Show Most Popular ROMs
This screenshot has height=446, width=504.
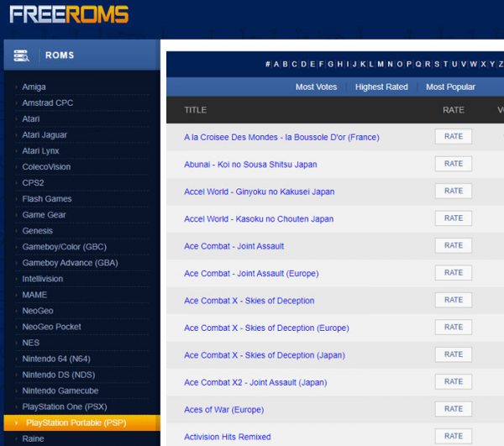[450, 87]
